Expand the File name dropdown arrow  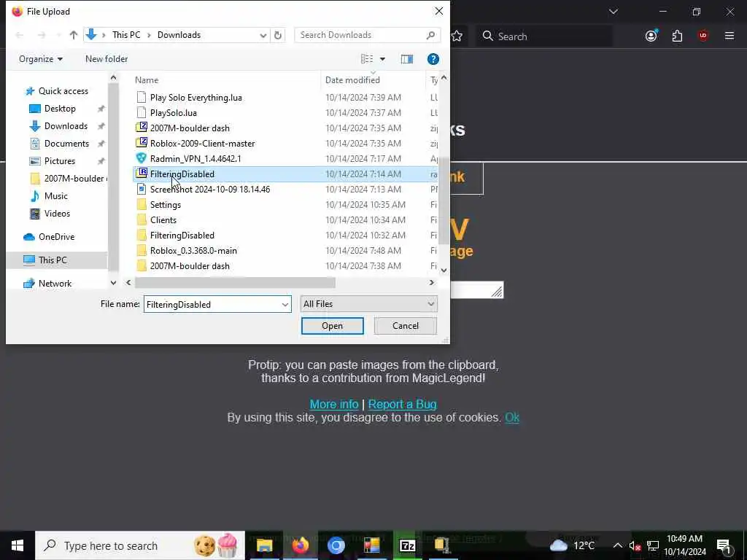pyautogui.click(x=285, y=304)
